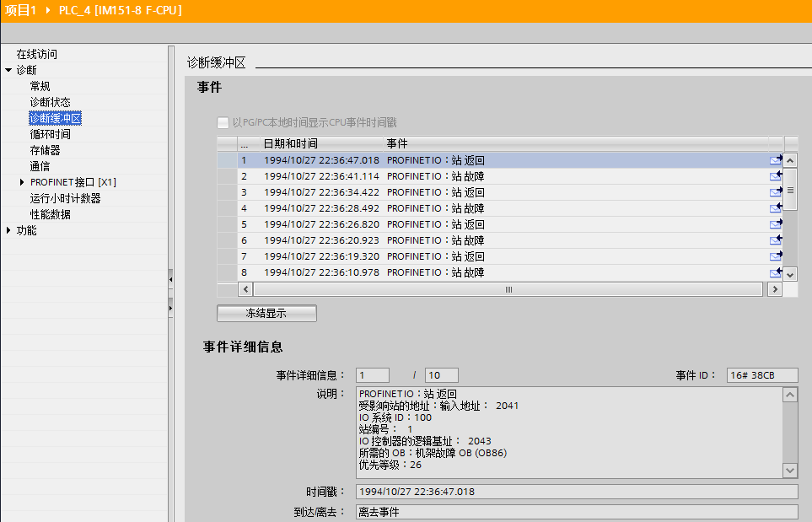812x522 pixels.
Task: Click the event table's down scroll arrow
Action: tap(789, 273)
